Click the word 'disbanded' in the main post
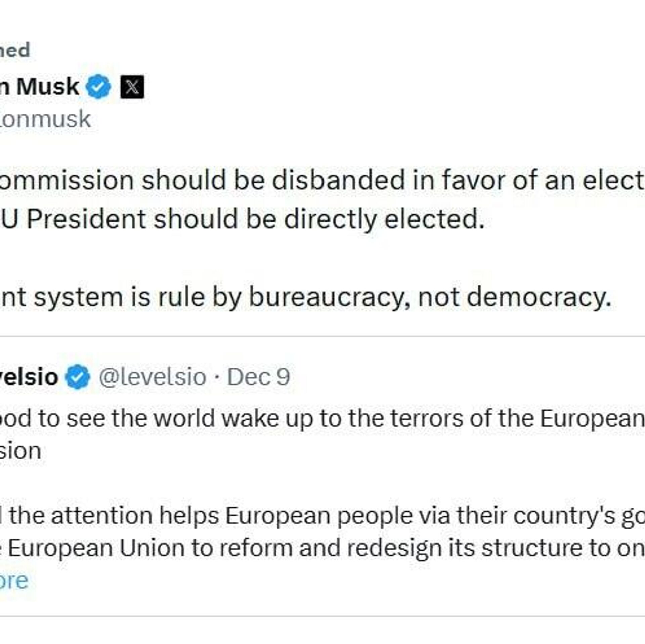 pos(338,180)
